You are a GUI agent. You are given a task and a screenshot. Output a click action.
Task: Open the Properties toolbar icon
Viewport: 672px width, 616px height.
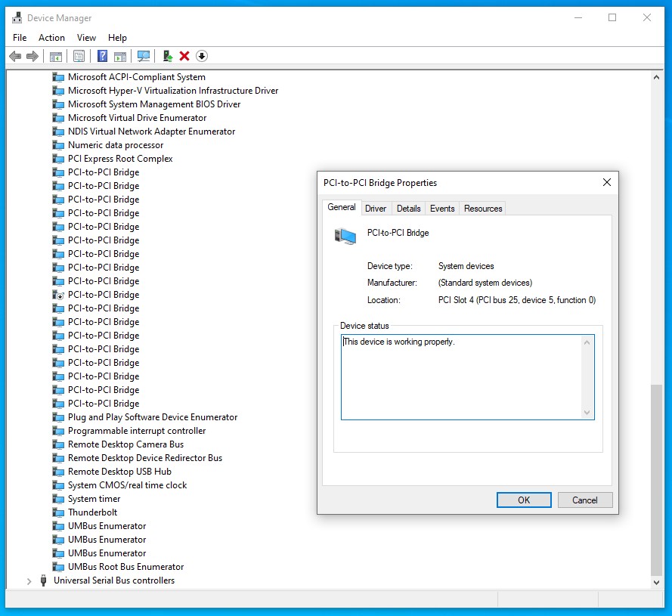79,56
